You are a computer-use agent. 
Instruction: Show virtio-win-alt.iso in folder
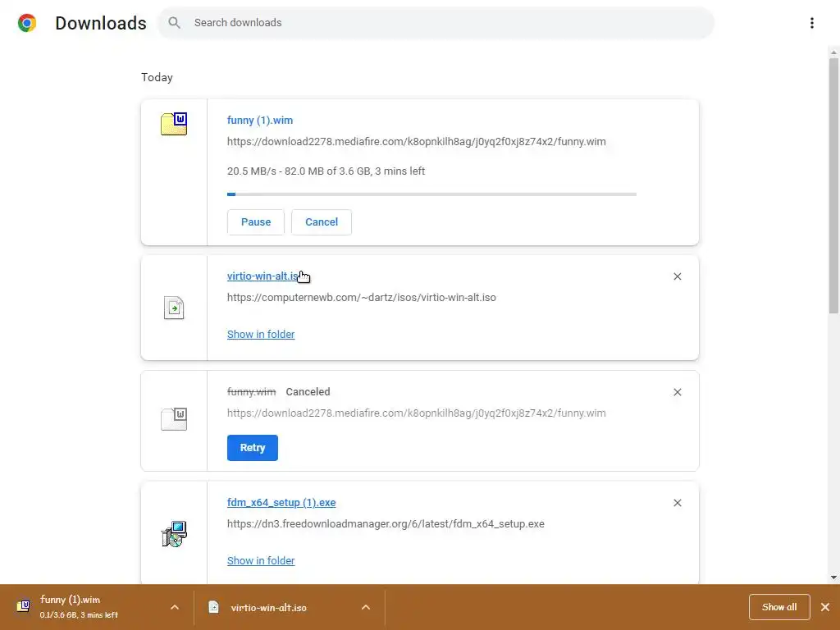261,335
